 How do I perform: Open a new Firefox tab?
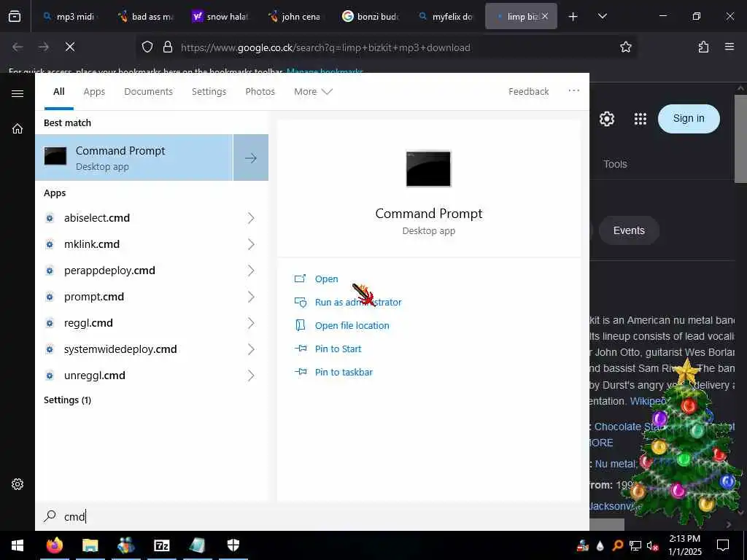coord(573,17)
